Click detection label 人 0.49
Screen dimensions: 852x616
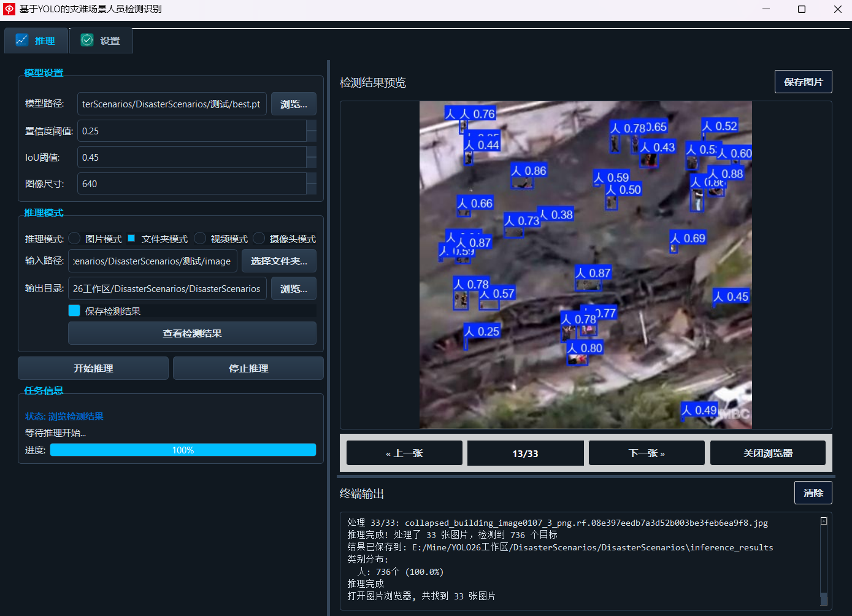(699, 410)
